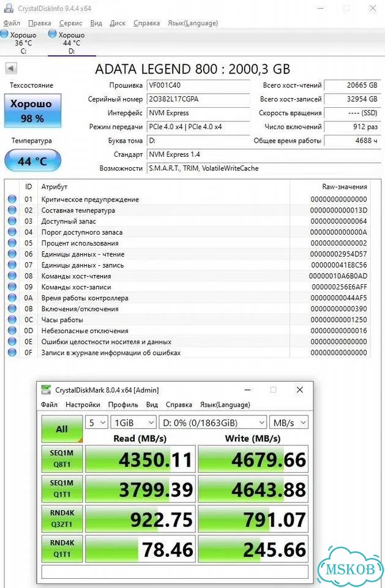Image resolution: width=385 pixels, height=588 pixels.
Task: Click the 44 °C temperature button
Action: pyautogui.click(x=32, y=161)
